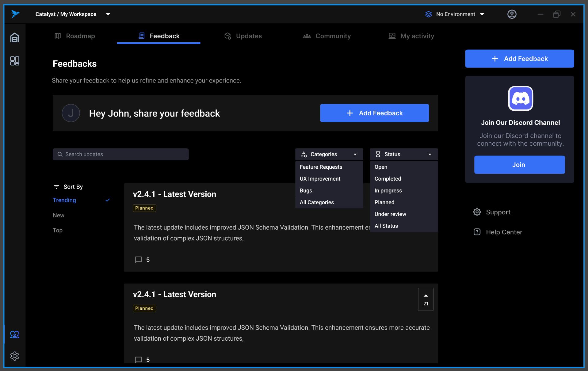
Task: Sort feedback by Trending
Action: (x=81, y=200)
